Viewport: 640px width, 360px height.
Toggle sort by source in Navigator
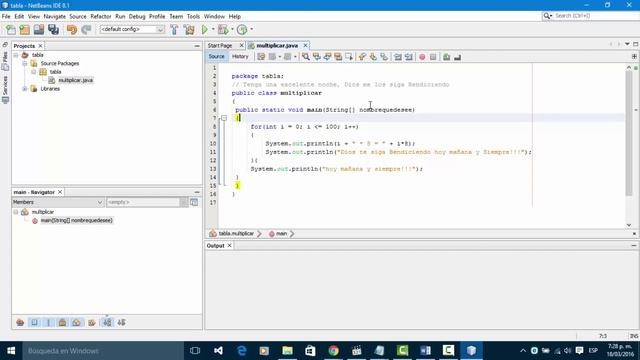(121, 322)
